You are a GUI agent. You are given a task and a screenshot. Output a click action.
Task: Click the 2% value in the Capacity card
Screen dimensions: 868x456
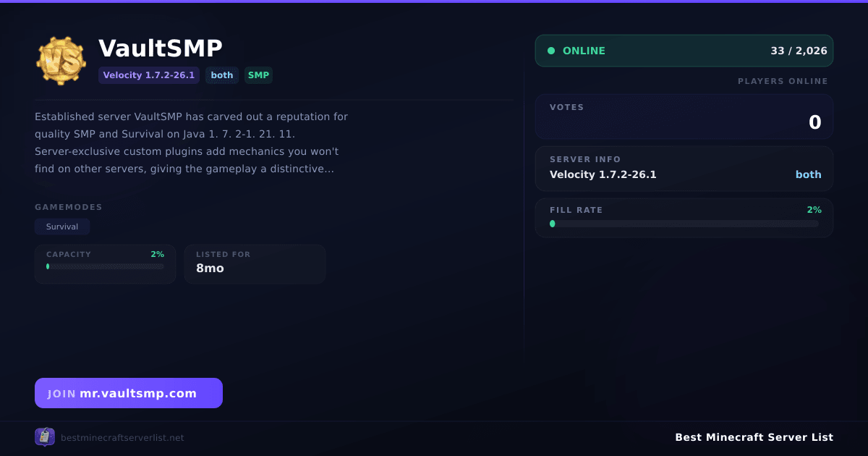158,255
